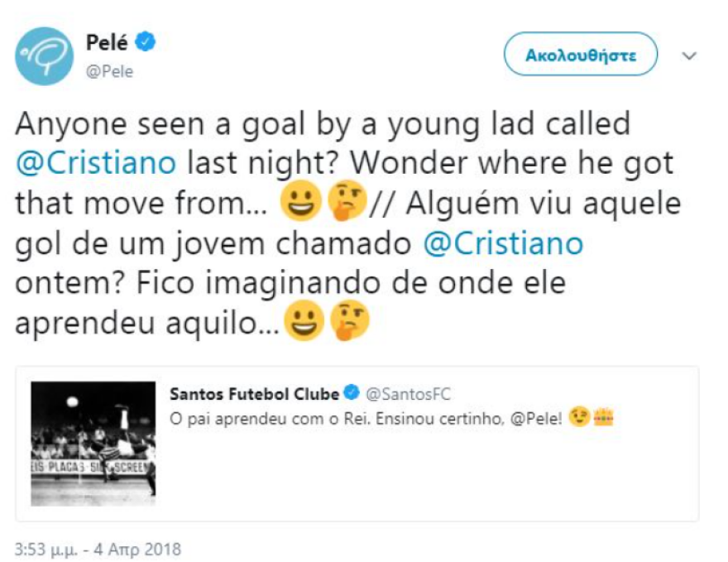This screenshot has width=728, height=562.
Task: Open the @Pele handle under the name
Action: pos(109,71)
